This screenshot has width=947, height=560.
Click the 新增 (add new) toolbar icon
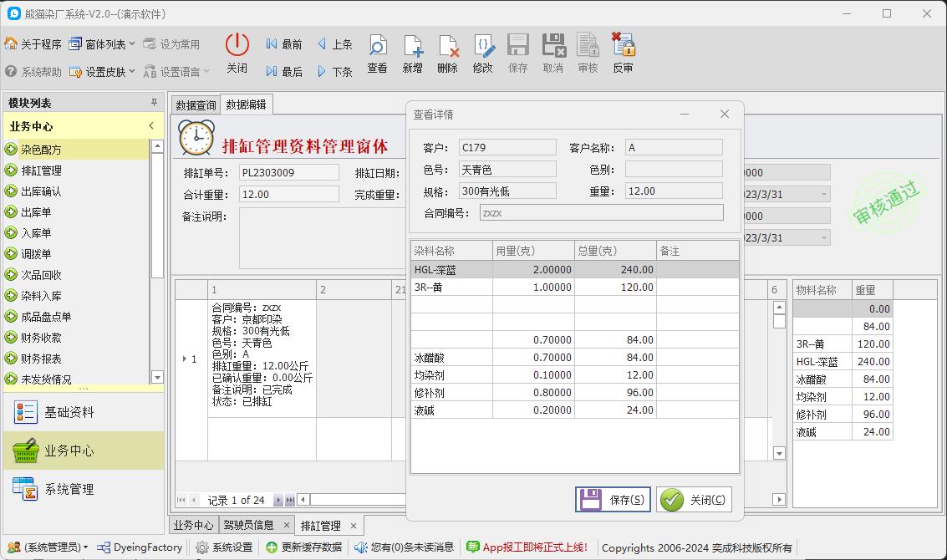coord(412,52)
